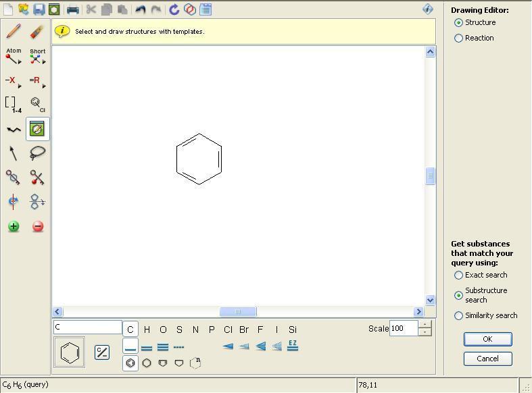Click the New document icon
This screenshot has width=532, height=393.
click(9, 9)
